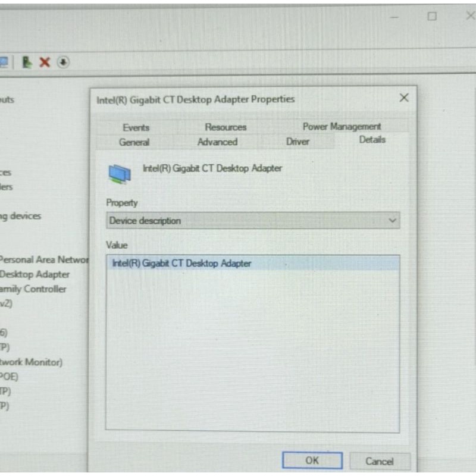Screen dimensions: 476x476
Task: Close the Adapter Properties dialog
Action: pyautogui.click(x=404, y=98)
